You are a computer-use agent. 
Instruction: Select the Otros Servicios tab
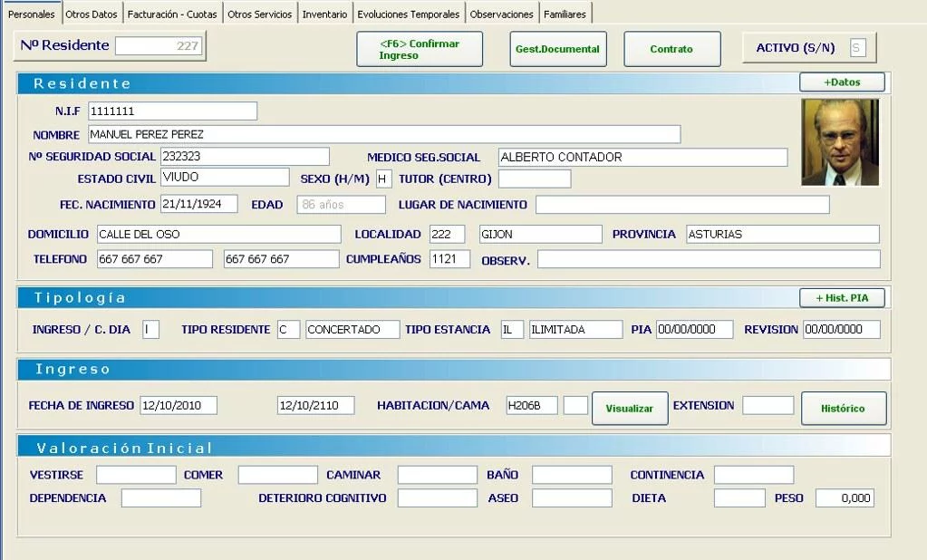[x=259, y=14]
